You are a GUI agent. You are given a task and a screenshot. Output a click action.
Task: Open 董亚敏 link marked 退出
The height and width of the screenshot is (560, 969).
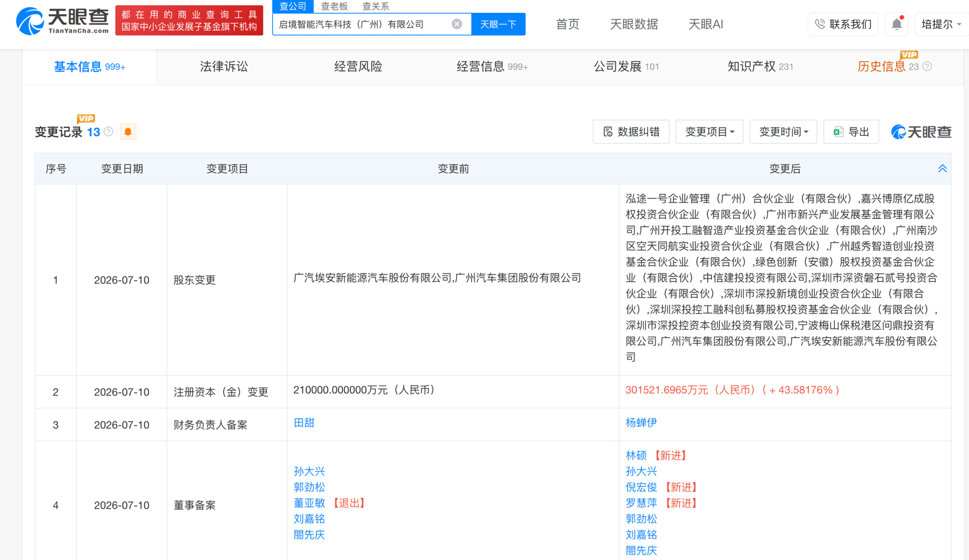point(309,503)
